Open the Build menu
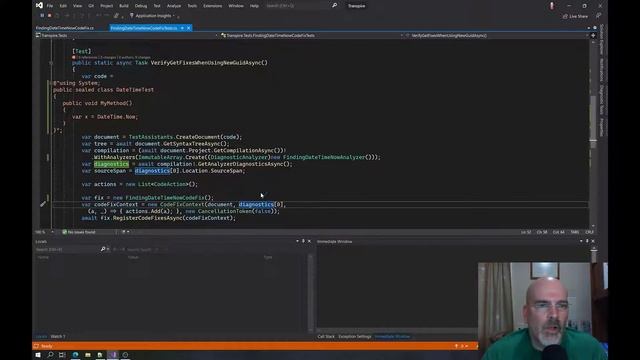The height and width of the screenshot is (360, 640). click(x=124, y=6)
